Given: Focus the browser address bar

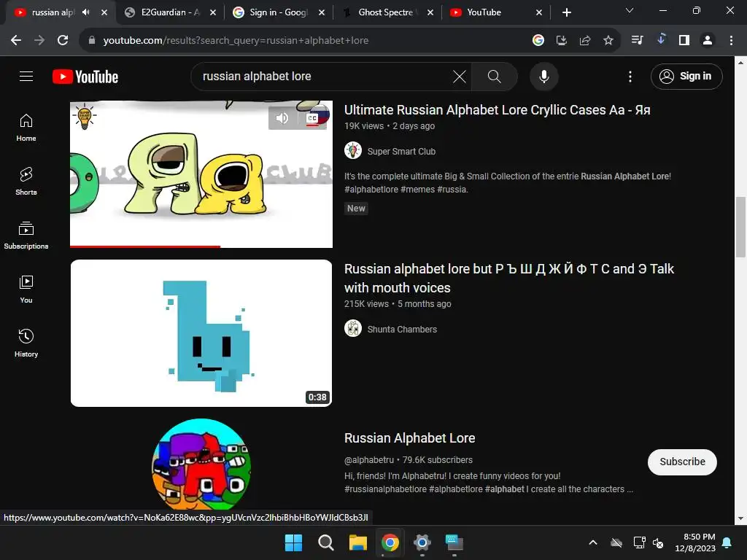Looking at the screenshot, I should [305, 41].
